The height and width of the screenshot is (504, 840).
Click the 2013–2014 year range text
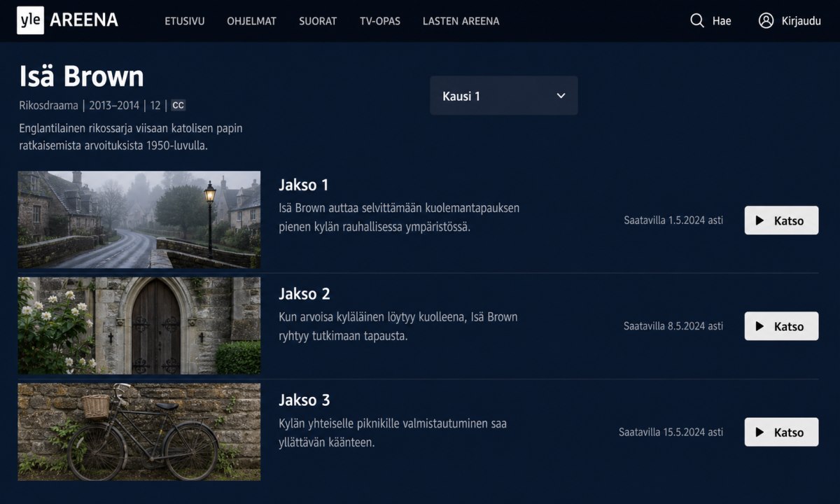point(113,106)
